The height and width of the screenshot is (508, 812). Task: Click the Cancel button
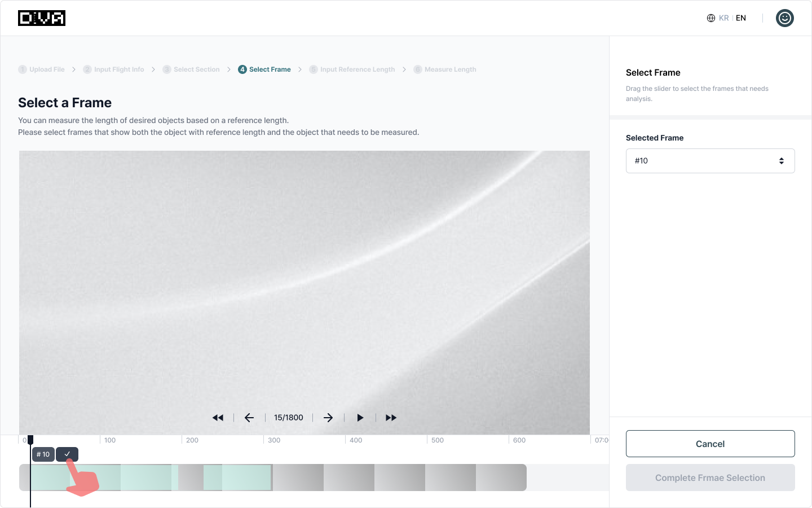[x=710, y=444]
